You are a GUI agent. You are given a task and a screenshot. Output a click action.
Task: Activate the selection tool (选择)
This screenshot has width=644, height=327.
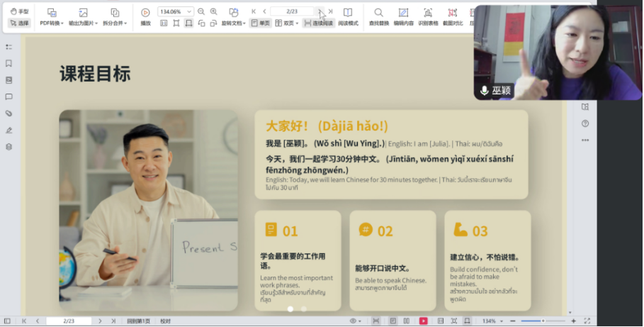pyautogui.click(x=19, y=23)
